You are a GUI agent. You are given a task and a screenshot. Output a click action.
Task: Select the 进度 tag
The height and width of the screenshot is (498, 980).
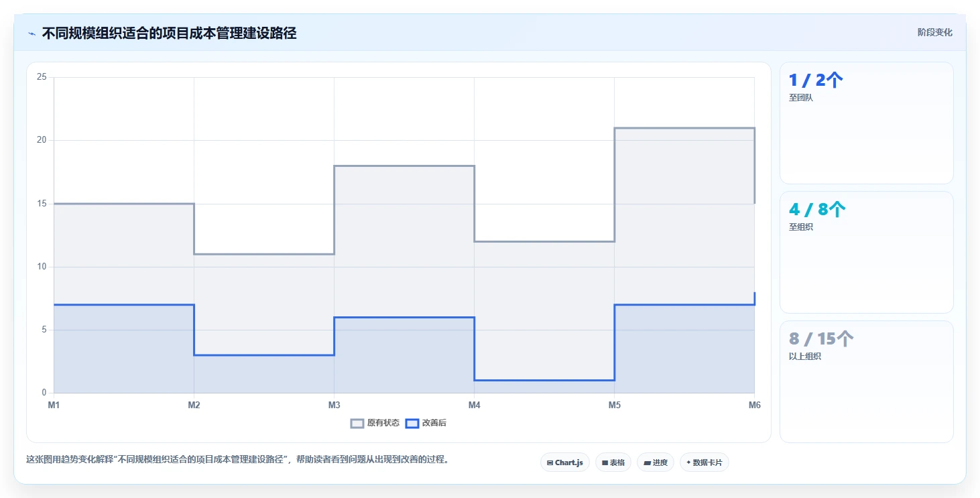tap(656, 462)
